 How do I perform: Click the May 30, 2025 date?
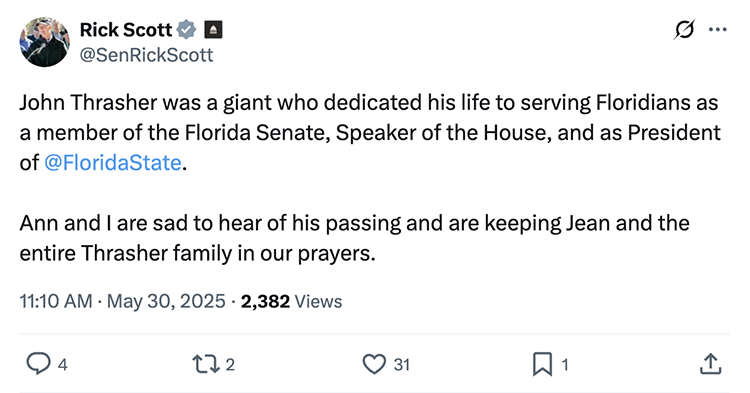pos(166,302)
